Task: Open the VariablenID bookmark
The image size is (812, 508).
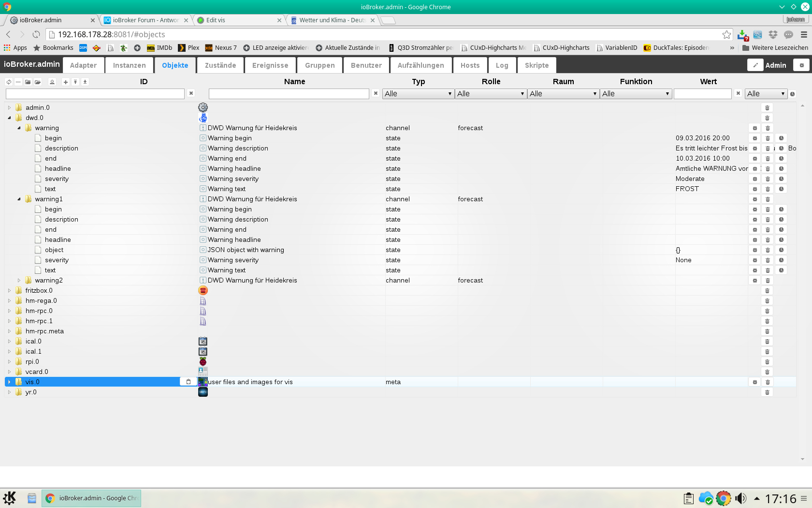Action: [x=617, y=48]
